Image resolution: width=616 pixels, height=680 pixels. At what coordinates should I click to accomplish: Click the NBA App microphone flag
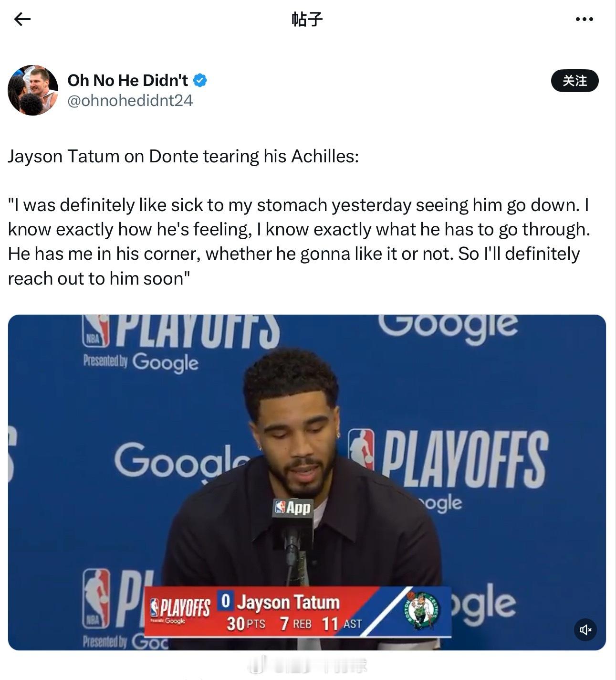(293, 508)
